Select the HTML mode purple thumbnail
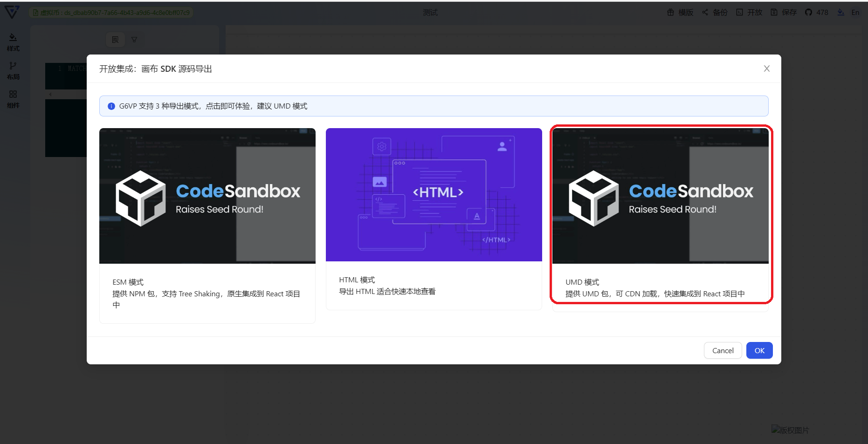This screenshot has width=868, height=444. [x=434, y=195]
